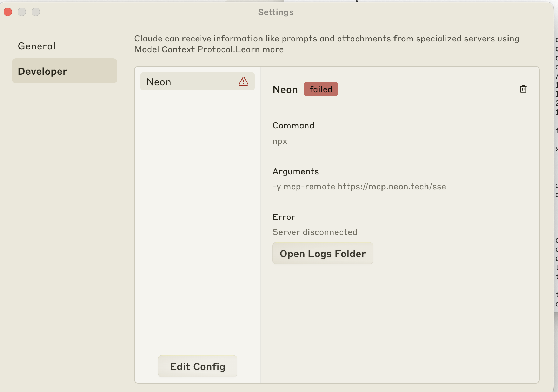The width and height of the screenshot is (558, 392).
Task: Open the Logs Folder
Action: point(323,253)
